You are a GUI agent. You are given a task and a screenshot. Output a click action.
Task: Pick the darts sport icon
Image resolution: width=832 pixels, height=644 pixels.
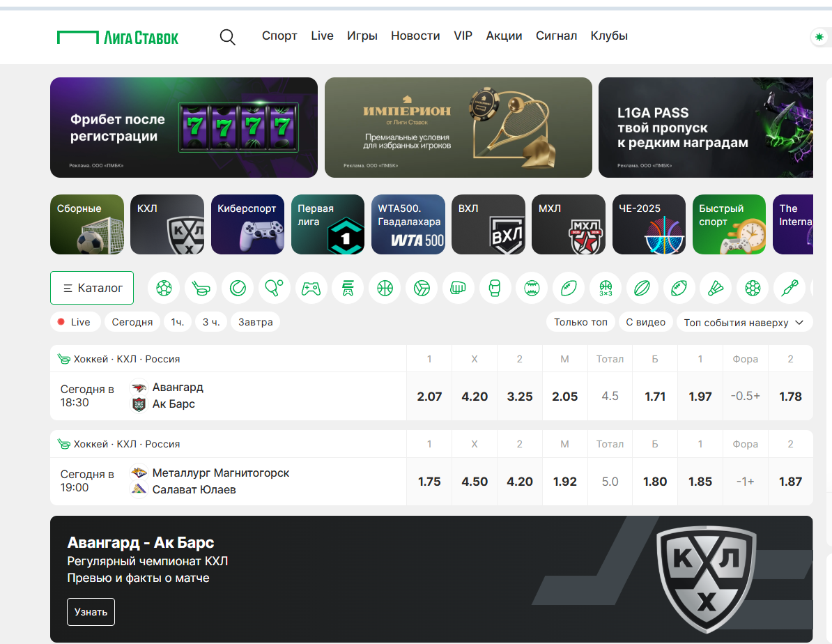pyautogui.click(x=789, y=288)
